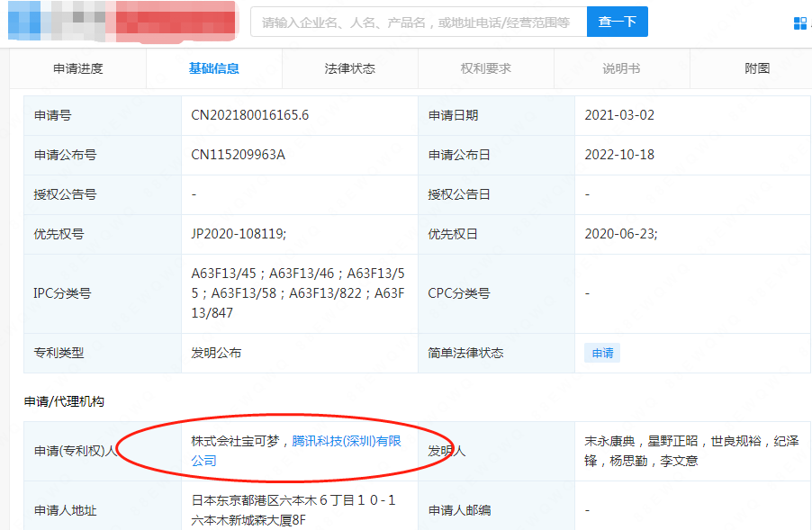The width and height of the screenshot is (812, 530).
Task: Click the blue grid apps icon
Action: point(800,23)
